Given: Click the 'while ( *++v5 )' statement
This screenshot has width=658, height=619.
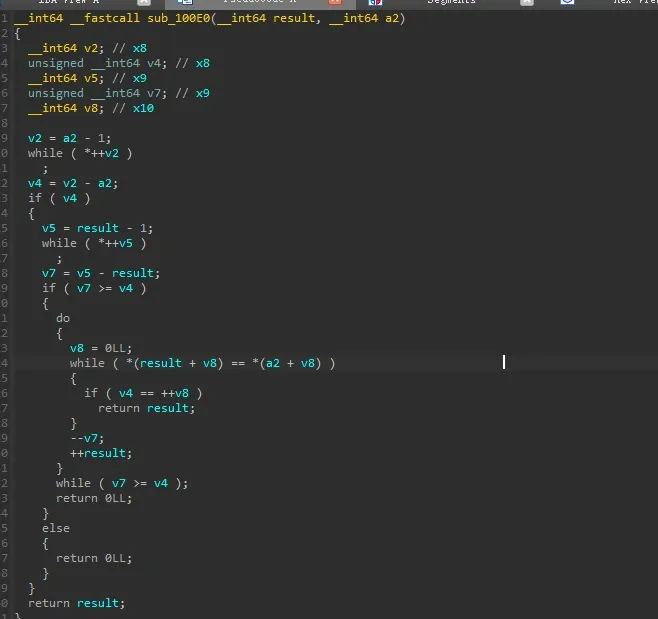Looking at the screenshot, I should point(94,243).
